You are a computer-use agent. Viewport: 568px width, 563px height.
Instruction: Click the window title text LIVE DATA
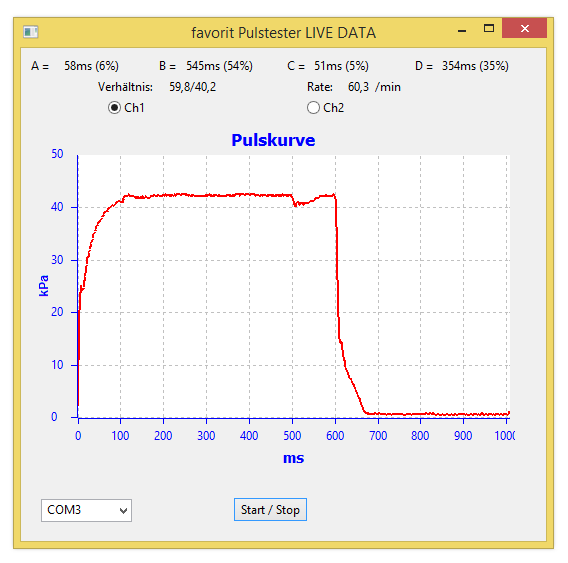[341, 33]
